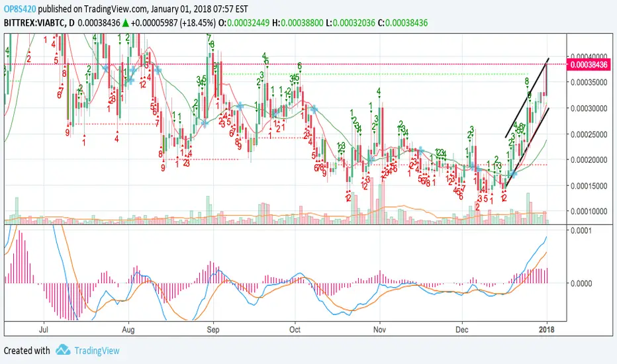Select the 'Created with' footer text
The image size is (617, 364).
click(26, 350)
